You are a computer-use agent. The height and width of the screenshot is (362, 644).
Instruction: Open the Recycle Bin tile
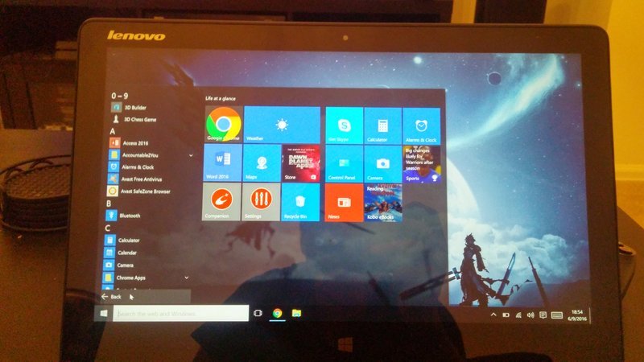300,203
